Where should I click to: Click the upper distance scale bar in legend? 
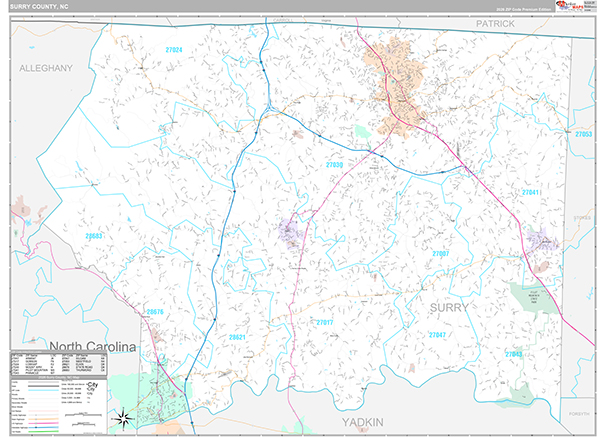pyautogui.click(x=83, y=414)
